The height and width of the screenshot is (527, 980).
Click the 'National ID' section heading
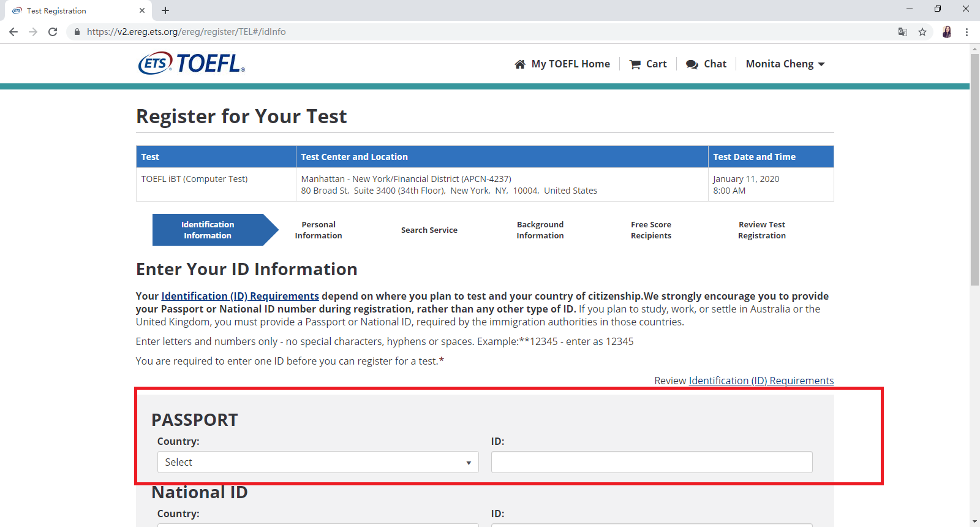(x=200, y=492)
